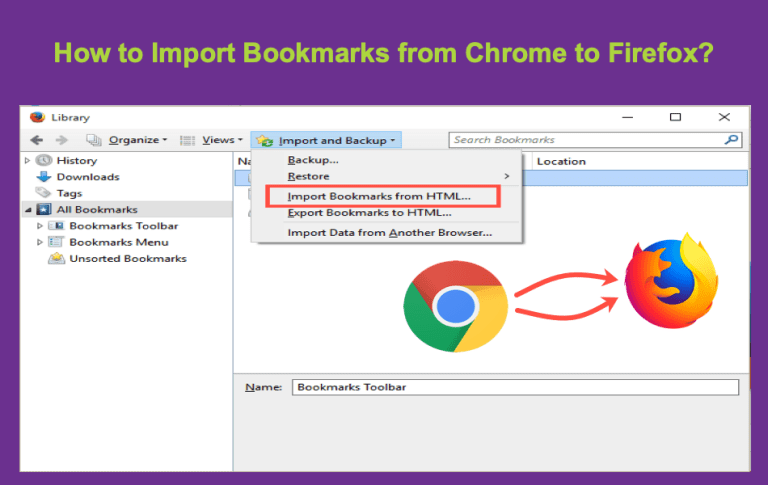Click the Bookmarks Menu folder icon
768x485 pixels.
coord(56,242)
